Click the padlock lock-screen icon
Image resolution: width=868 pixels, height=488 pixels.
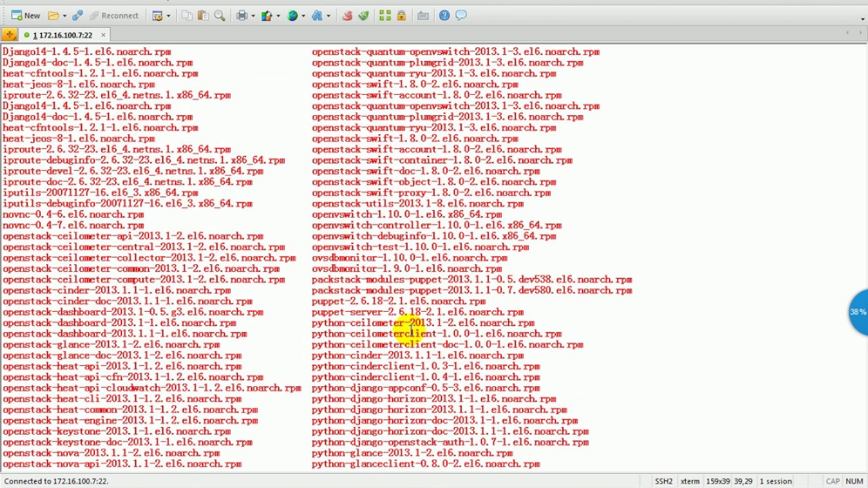401,15
